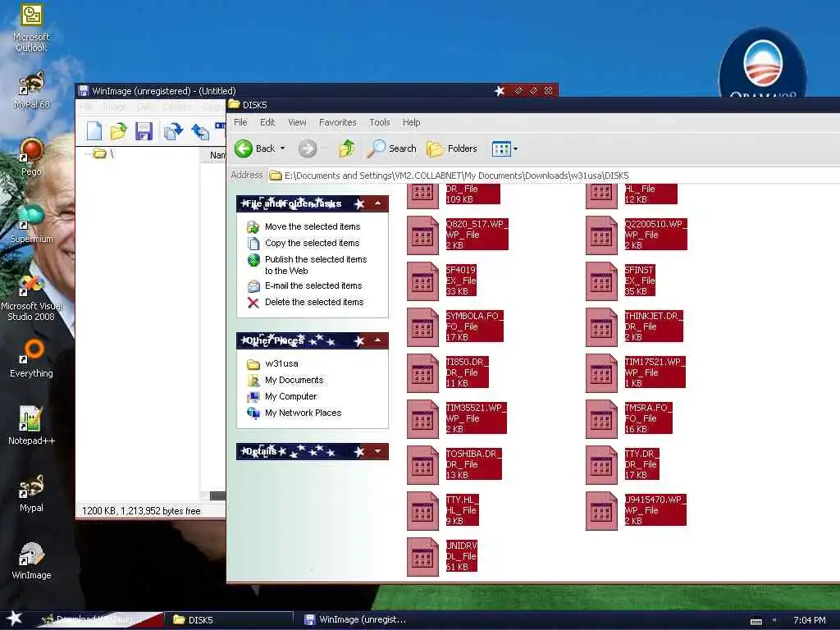The image size is (840, 630).
Task: Go back using the green Back arrow
Action: 243,148
